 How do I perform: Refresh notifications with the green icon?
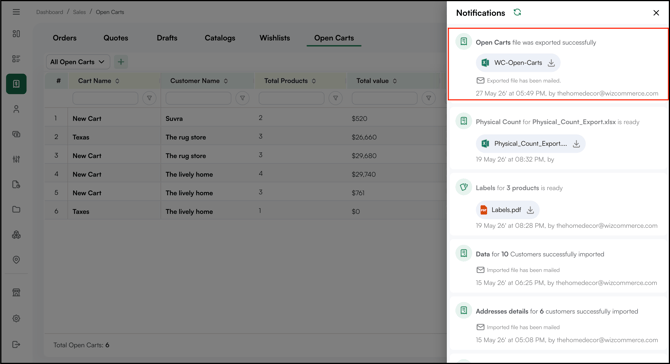[517, 12]
